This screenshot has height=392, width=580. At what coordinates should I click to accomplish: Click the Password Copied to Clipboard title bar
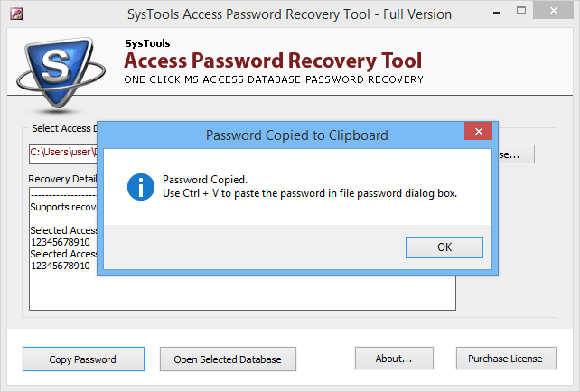(281, 135)
